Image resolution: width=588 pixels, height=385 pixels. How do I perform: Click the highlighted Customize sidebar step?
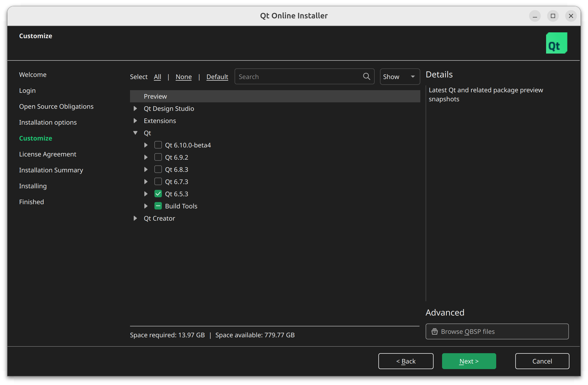pyautogui.click(x=36, y=138)
